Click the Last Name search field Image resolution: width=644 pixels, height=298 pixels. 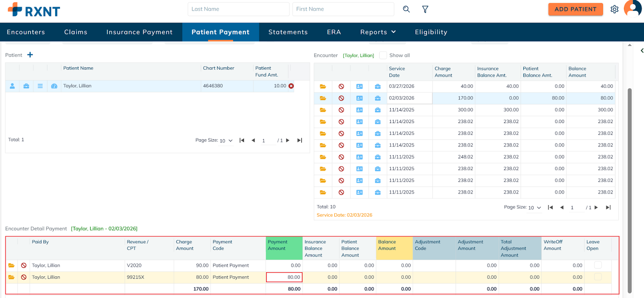pyautogui.click(x=238, y=9)
